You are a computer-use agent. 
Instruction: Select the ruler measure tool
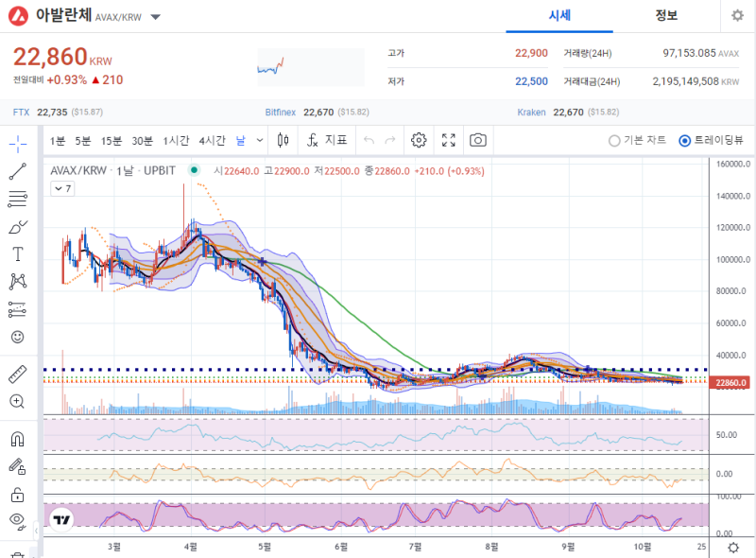(x=18, y=375)
